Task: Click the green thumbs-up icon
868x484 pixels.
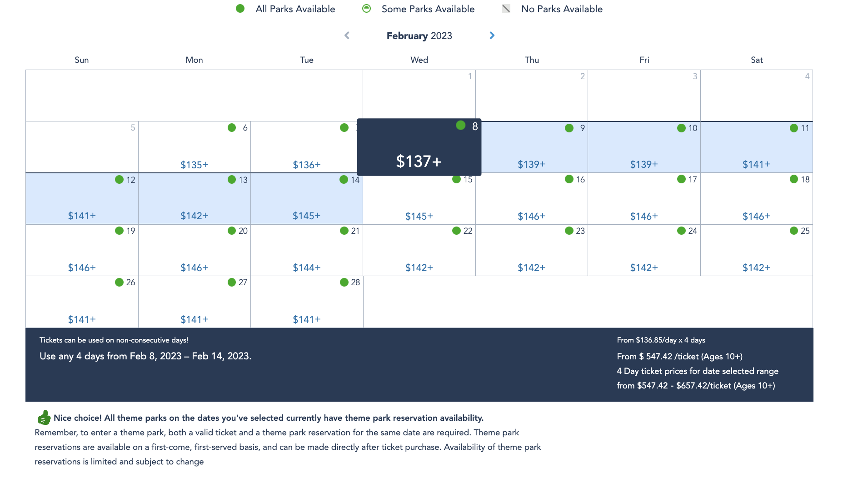Action: point(44,418)
